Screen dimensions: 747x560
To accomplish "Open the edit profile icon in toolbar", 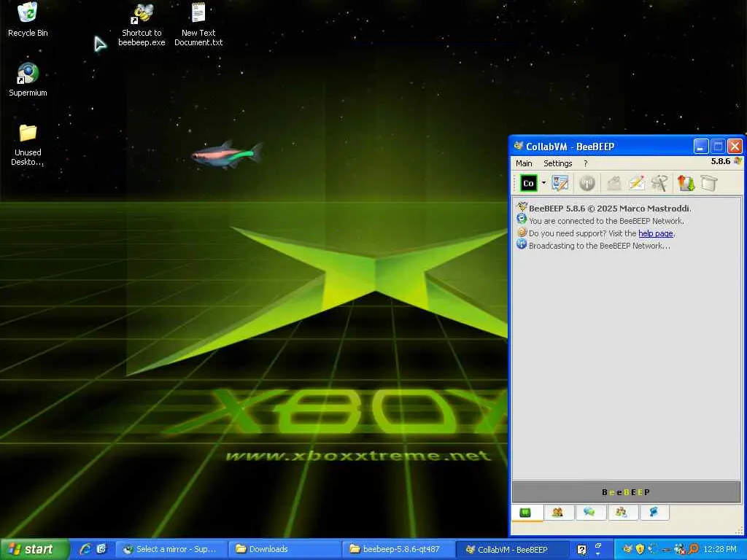I will click(560, 183).
